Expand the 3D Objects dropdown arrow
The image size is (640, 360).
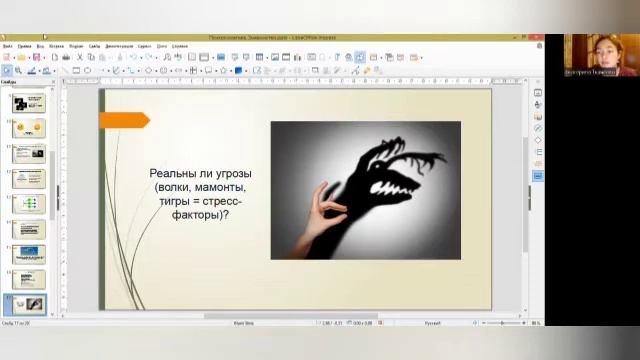[246, 71]
